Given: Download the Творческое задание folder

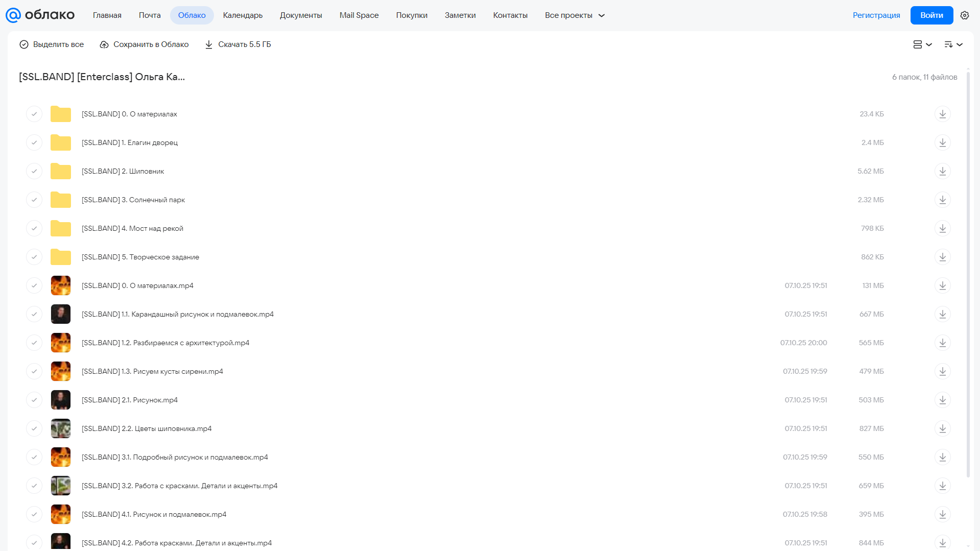Looking at the screenshot, I should (x=943, y=257).
